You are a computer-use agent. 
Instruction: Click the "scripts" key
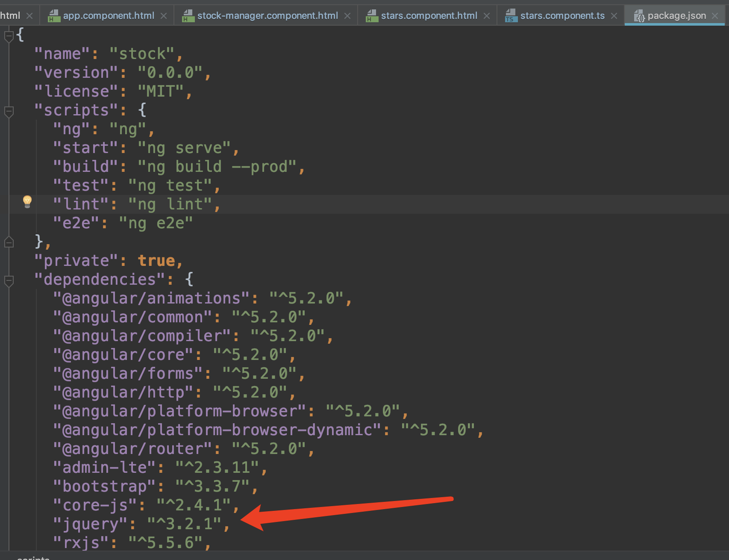coord(76,110)
